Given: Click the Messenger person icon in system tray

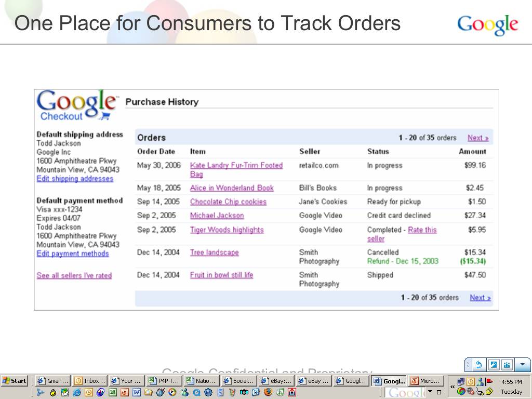Looking at the screenshot, I should click(x=481, y=382).
